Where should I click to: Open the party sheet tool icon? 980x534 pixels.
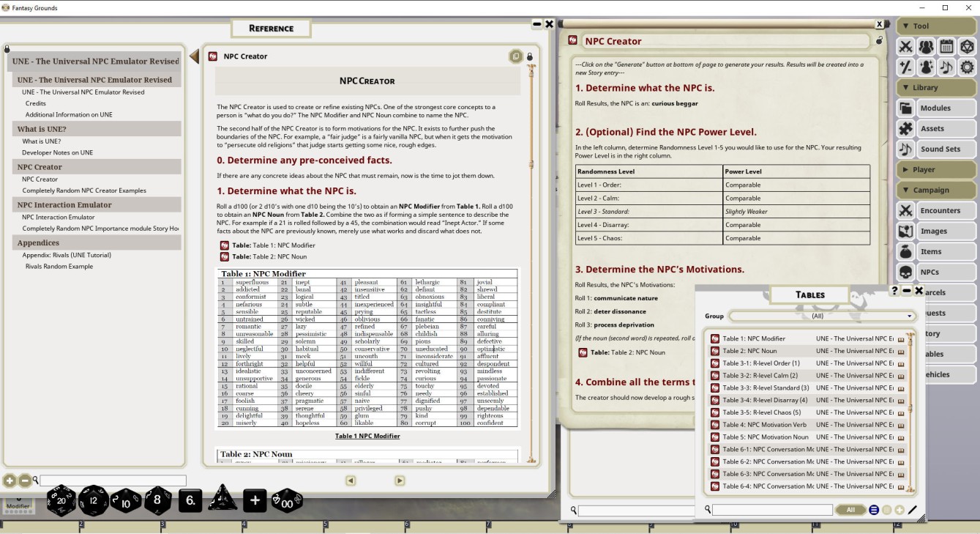click(x=927, y=47)
